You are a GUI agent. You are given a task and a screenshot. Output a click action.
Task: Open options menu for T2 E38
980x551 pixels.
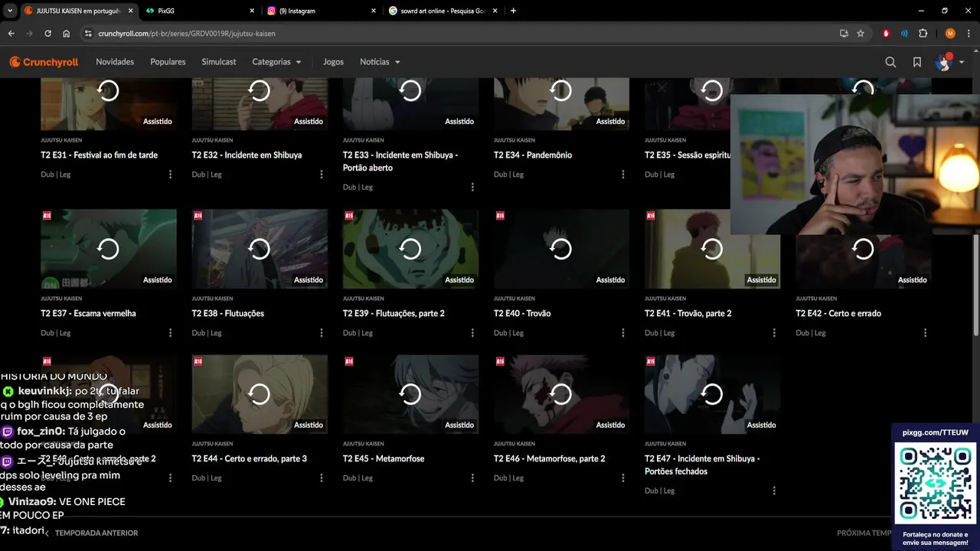pyautogui.click(x=321, y=333)
